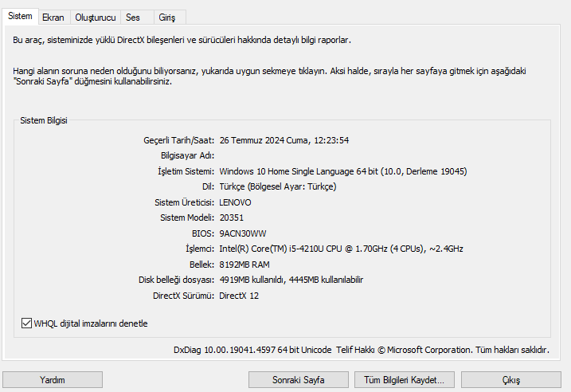Click the LENOVO manufacturer value
The image size is (571, 392).
point(235,202)
